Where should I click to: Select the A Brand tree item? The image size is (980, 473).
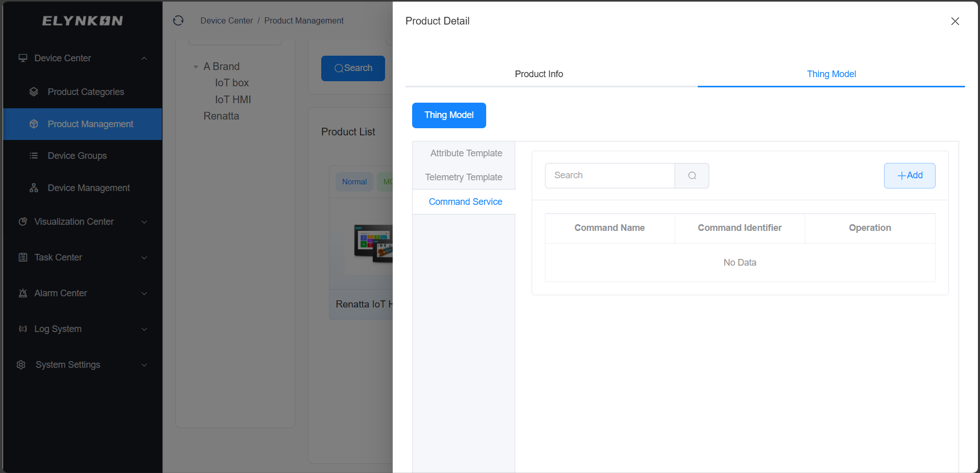[222, 66]
